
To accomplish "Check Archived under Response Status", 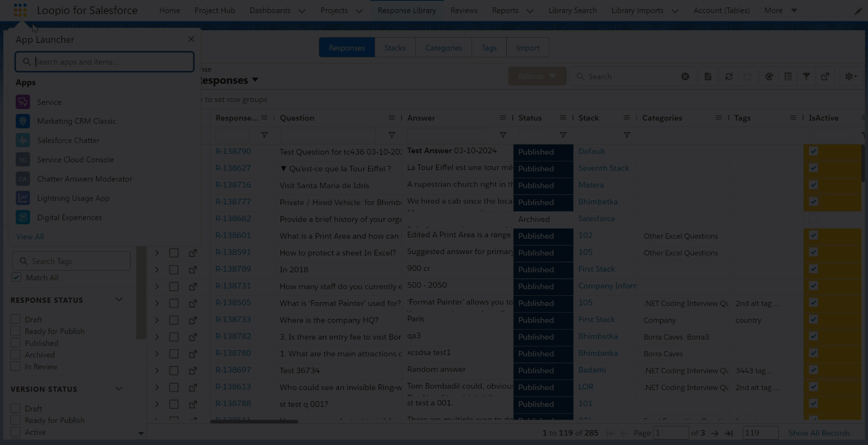I will (x=15, y=355).
